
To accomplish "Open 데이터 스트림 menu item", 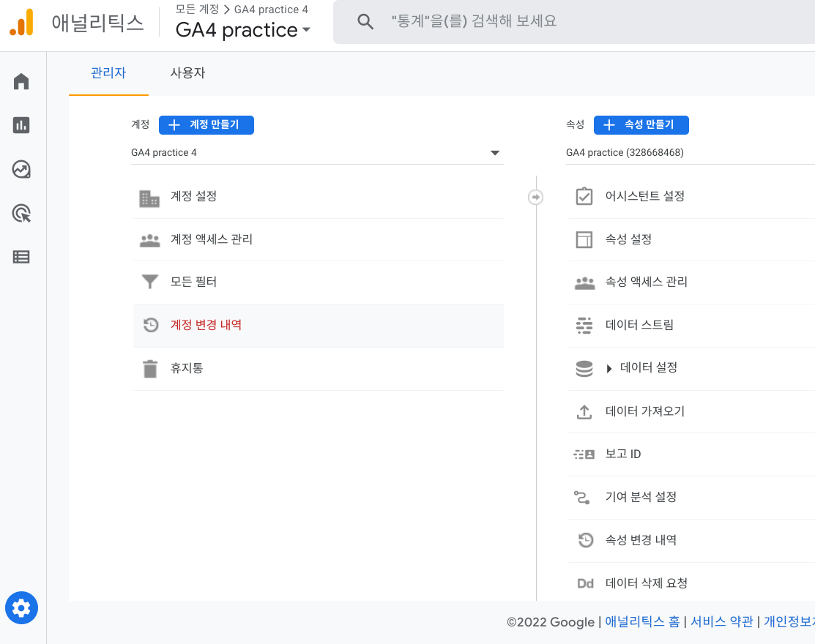I will tap(691, 326).
